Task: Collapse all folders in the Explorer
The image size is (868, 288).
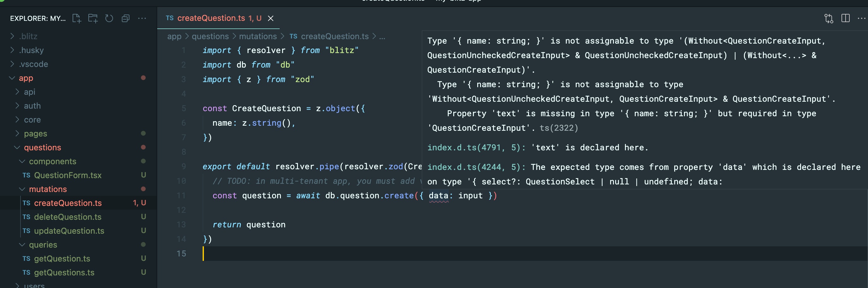Action: 126,19
